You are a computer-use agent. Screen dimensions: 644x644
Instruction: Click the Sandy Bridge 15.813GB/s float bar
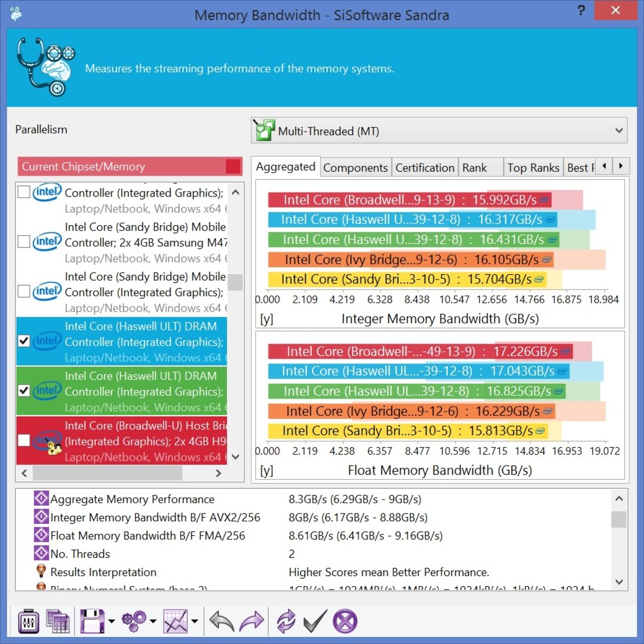[408, 431]
